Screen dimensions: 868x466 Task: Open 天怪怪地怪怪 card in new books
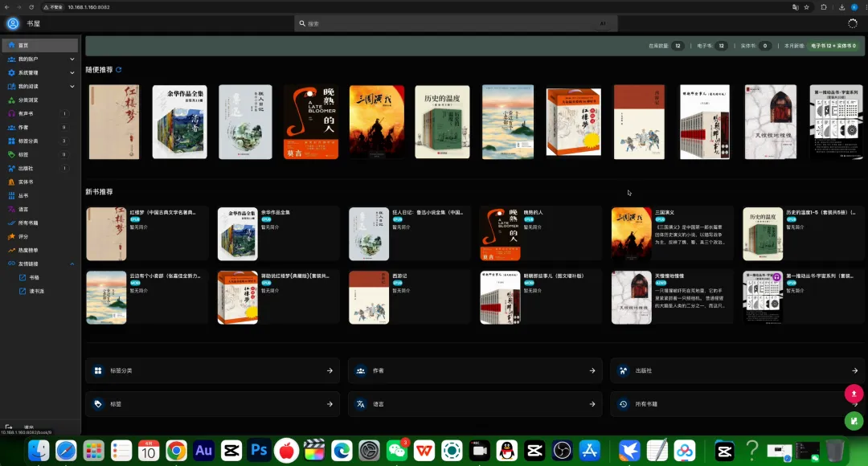pos(672,297)
